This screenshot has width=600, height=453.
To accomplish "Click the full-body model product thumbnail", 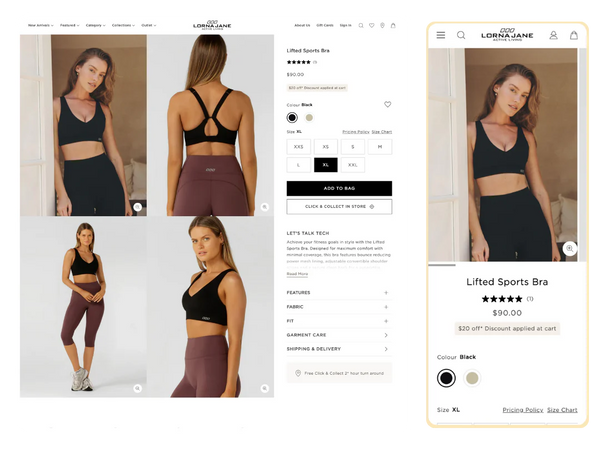I will tap(83, 307).
